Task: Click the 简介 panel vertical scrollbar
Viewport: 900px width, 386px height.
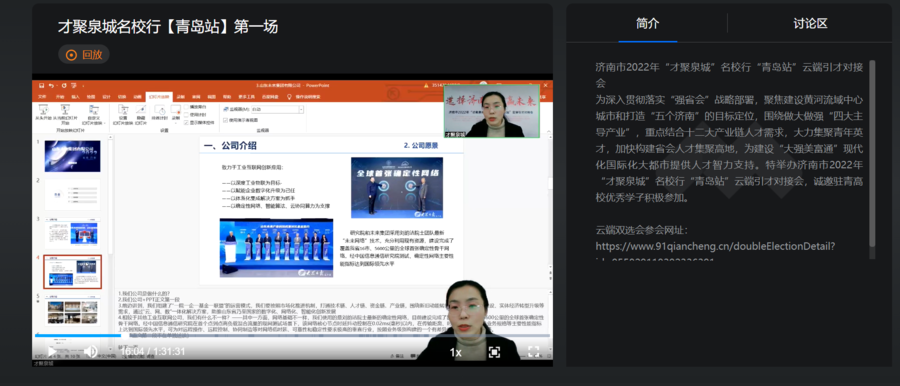Action: [872, 153]
